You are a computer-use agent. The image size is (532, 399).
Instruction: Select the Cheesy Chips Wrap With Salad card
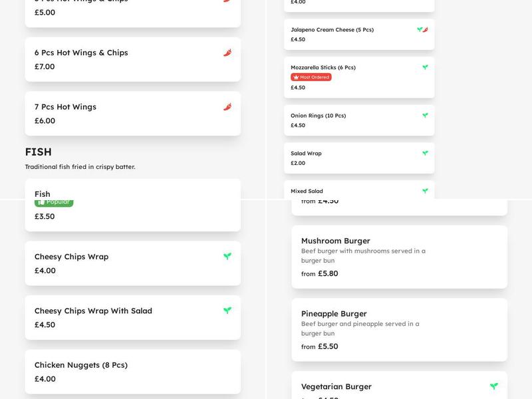pyautogui.click(x=132, y=318)
